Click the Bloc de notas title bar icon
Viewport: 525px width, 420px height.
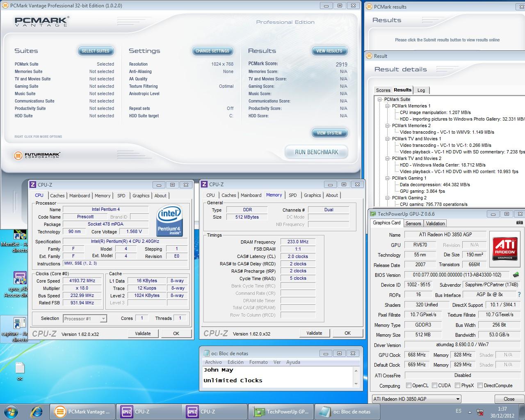[206, 354]
